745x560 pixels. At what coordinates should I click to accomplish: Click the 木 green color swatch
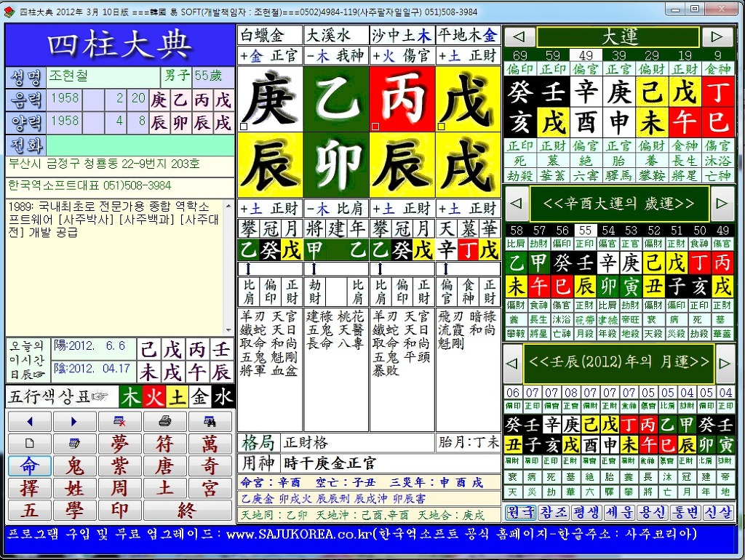131,397
